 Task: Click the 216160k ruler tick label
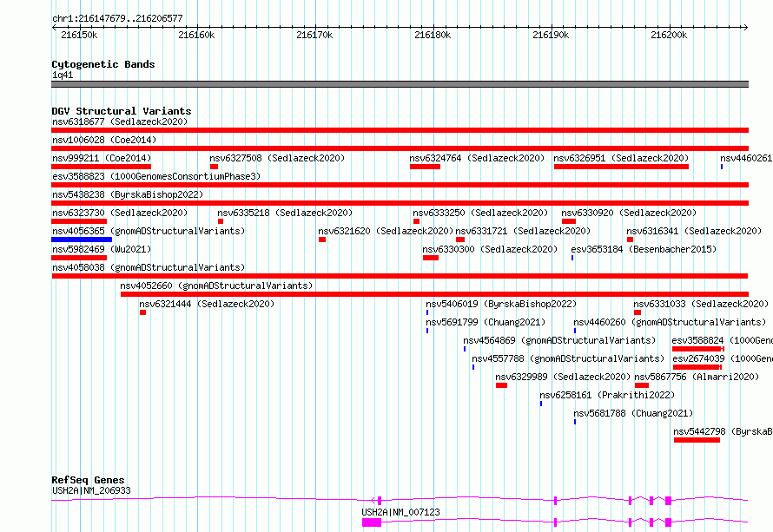(x=196, y=35)
